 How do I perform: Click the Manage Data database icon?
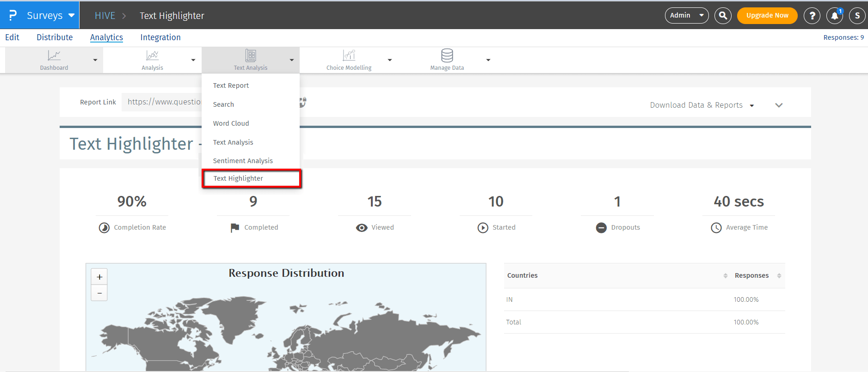447,56
